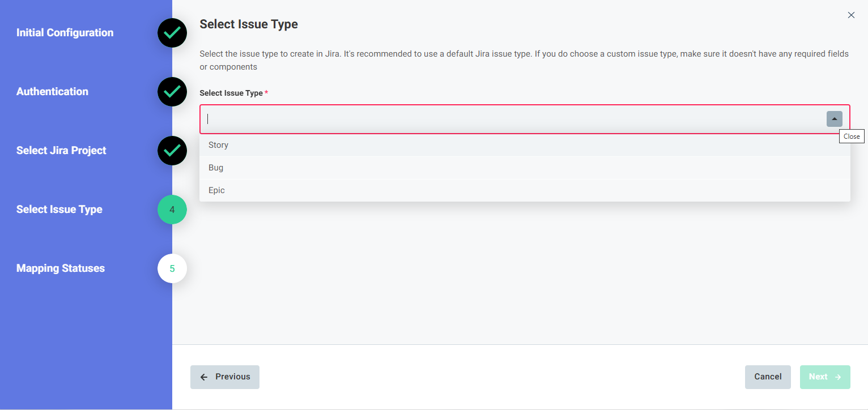
Task: Go to the Mapping Statuses step
Action: (x=61, y=268)
